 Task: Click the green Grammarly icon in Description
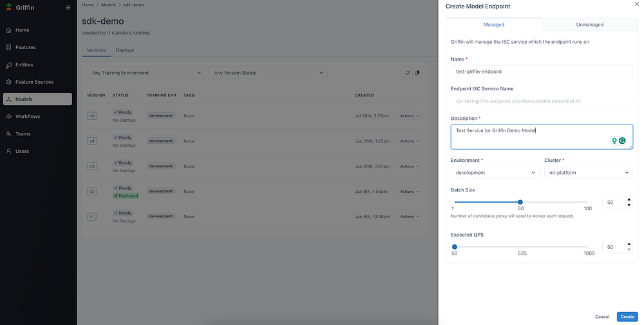click(x=623, y=141)
